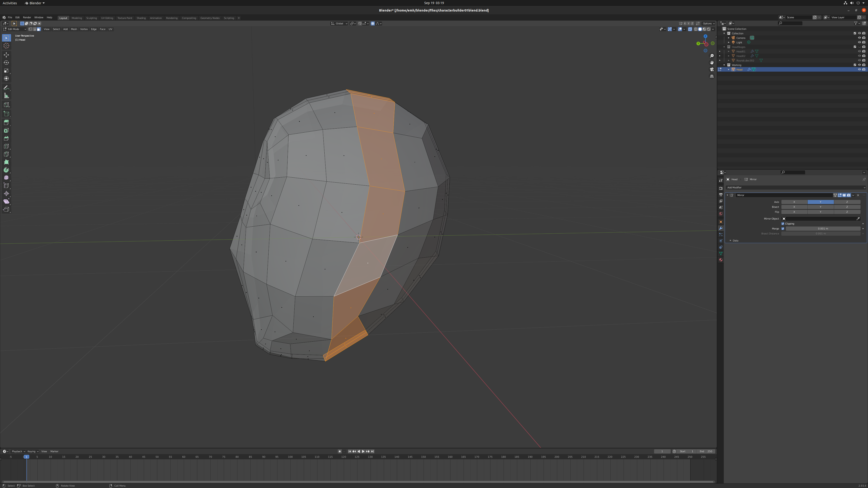This screenshot has width=868, height=488.
Task: Select the Shear tool
Action: (x=6, y=201)
